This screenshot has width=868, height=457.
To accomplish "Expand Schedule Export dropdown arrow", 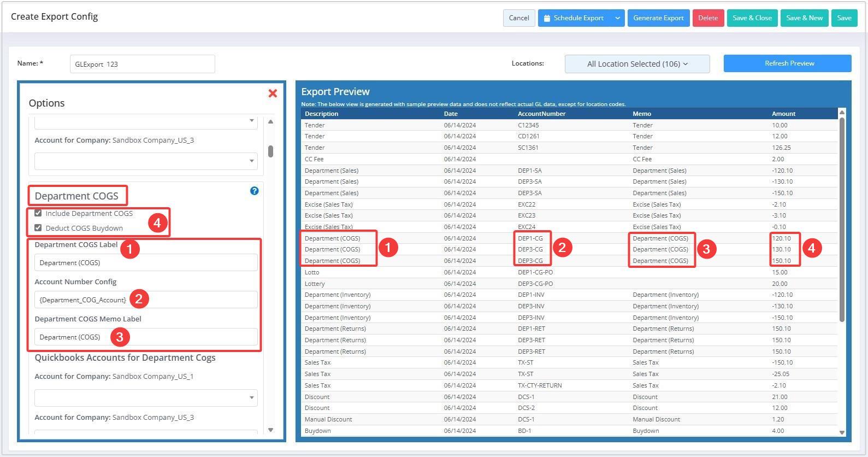I will pyautogui.click(x=617, y=18).
